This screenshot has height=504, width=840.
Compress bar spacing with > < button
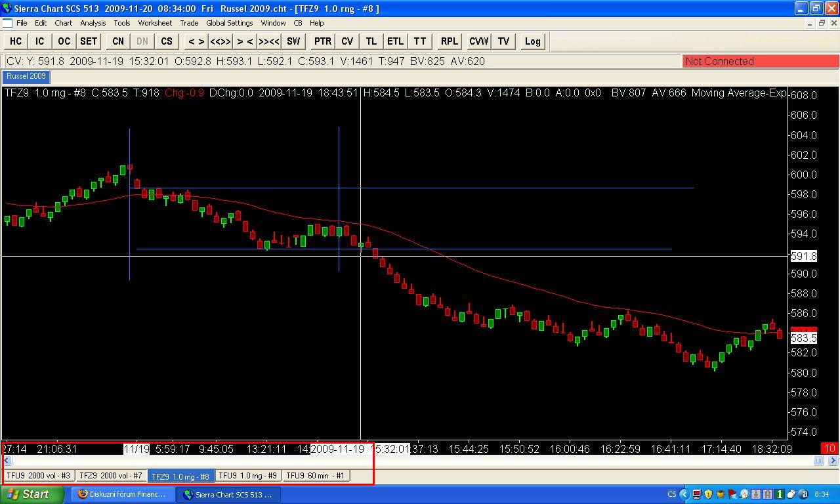point(245,41)
